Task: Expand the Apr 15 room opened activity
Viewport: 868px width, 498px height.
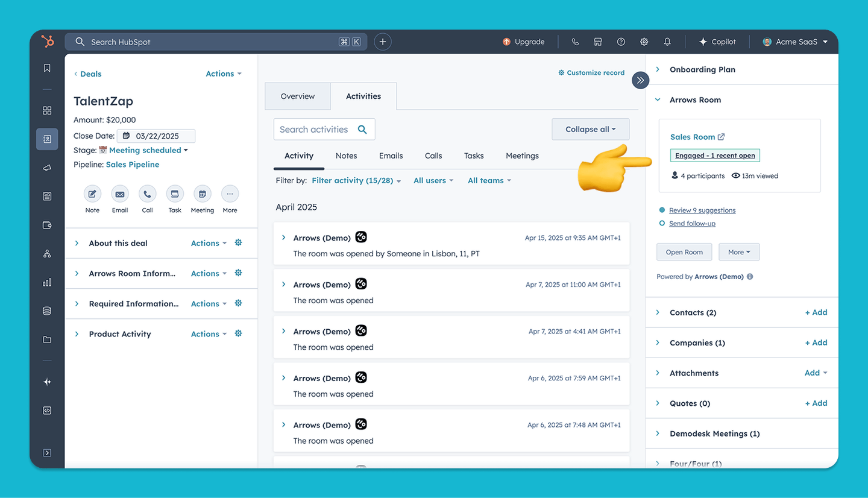Action: (283, 238)
